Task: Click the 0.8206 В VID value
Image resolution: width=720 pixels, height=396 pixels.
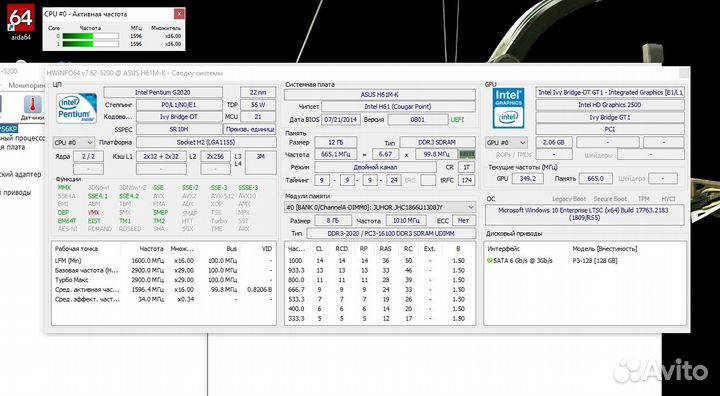Action: click(259, 289)
